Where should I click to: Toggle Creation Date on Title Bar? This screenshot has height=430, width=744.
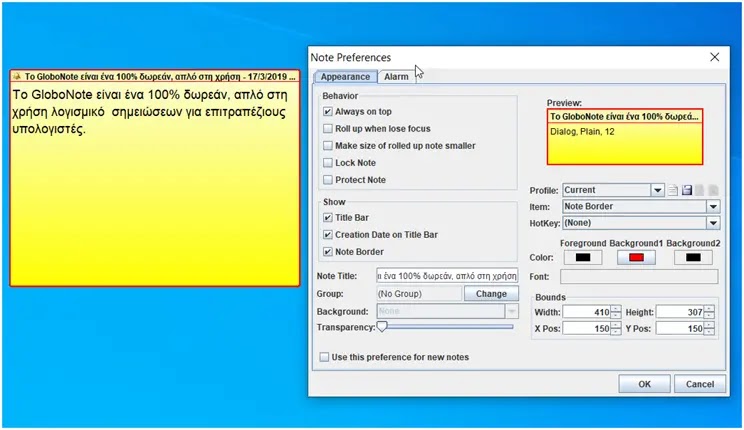[x=327, y=235]
